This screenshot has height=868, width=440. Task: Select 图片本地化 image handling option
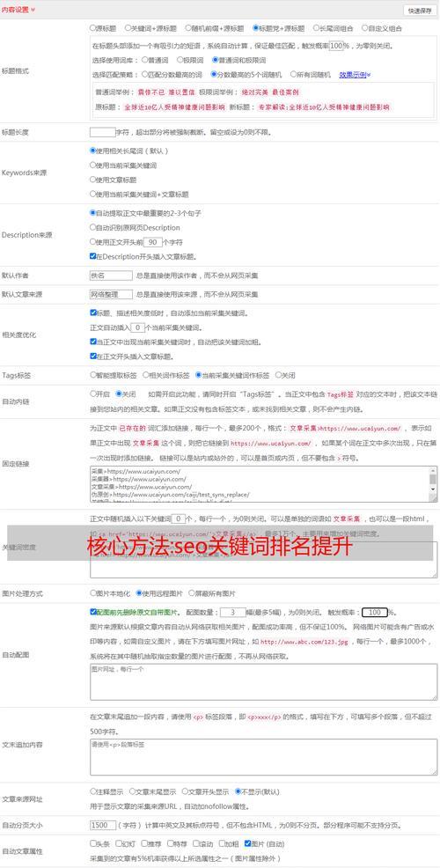(x=92, y=592)
